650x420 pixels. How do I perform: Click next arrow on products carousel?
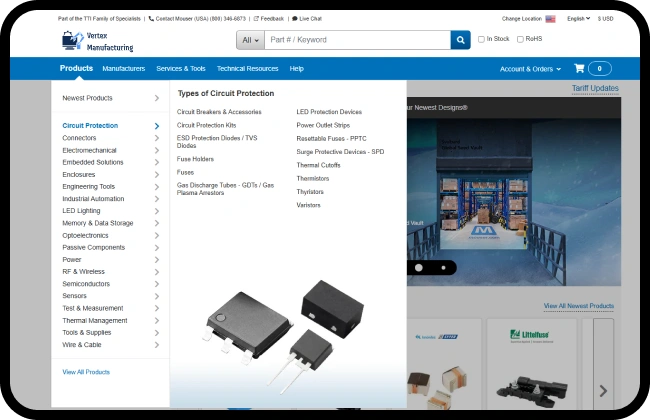(602, 390)
